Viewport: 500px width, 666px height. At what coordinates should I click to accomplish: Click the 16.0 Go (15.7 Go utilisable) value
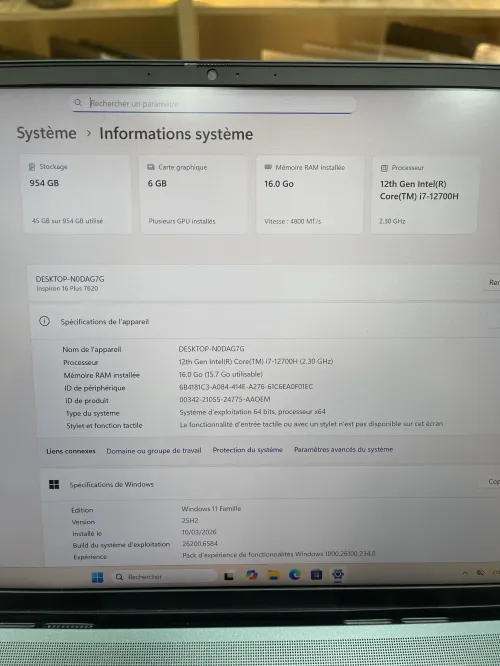(x=220, y=374)
